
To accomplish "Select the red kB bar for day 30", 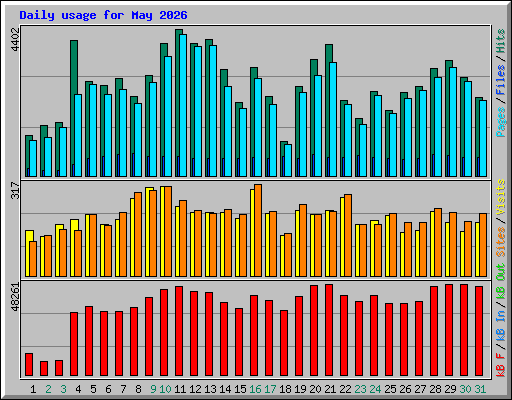I will coord(464,330).
